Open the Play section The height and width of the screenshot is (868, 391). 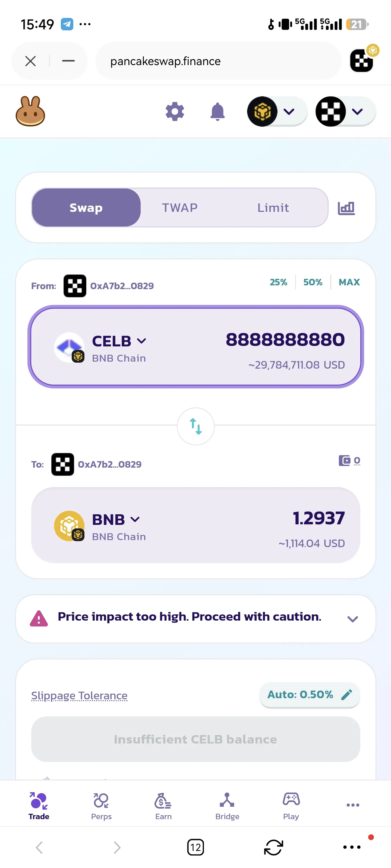tap(291, 806)
